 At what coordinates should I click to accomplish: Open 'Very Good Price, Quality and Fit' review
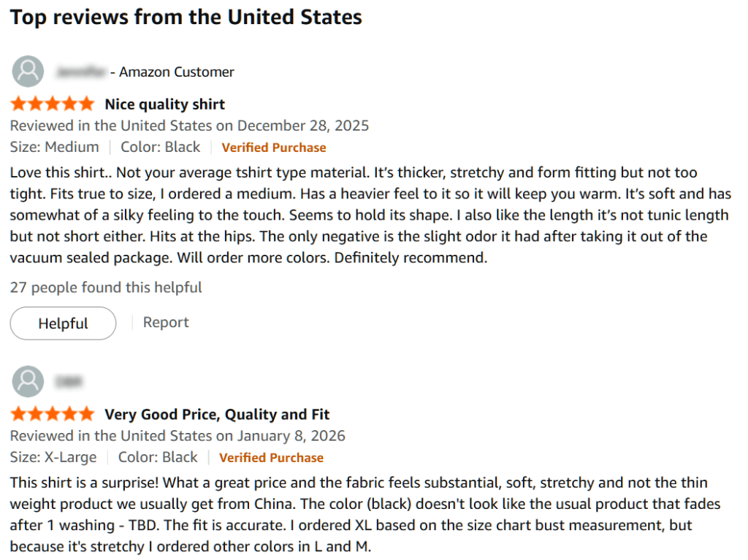(x=218, y=414)
